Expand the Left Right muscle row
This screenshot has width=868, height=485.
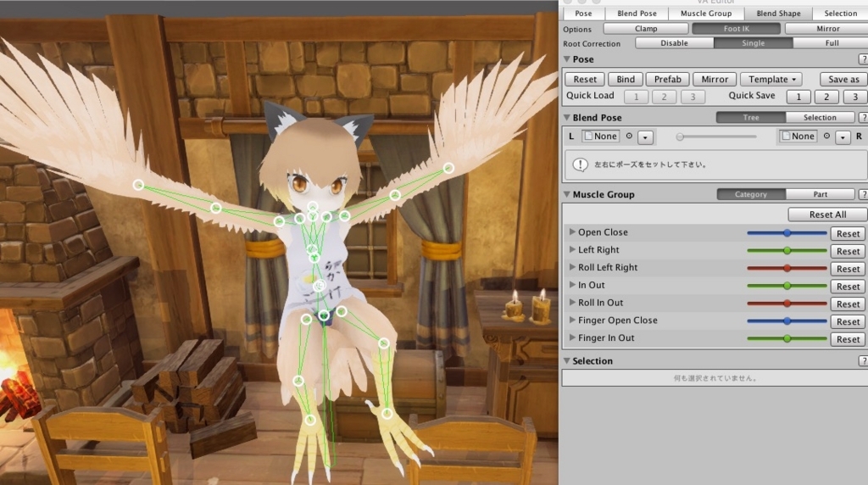(x=572, y=249)
